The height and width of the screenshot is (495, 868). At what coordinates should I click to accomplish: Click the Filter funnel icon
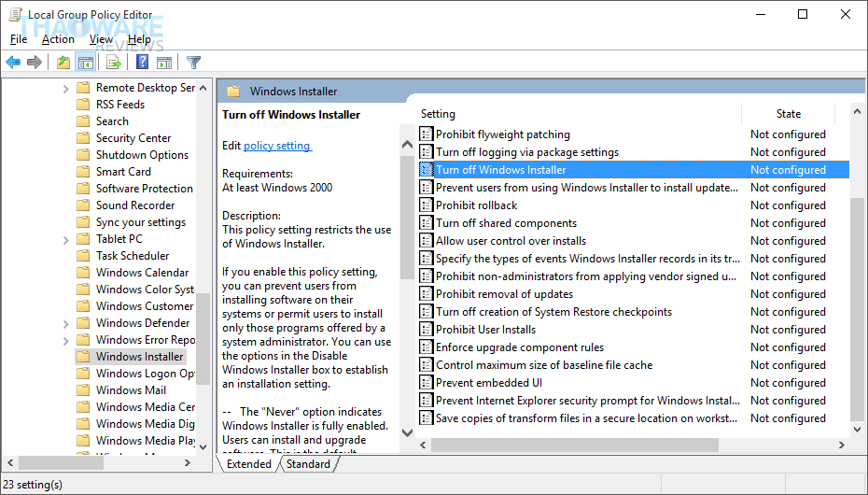193,63
